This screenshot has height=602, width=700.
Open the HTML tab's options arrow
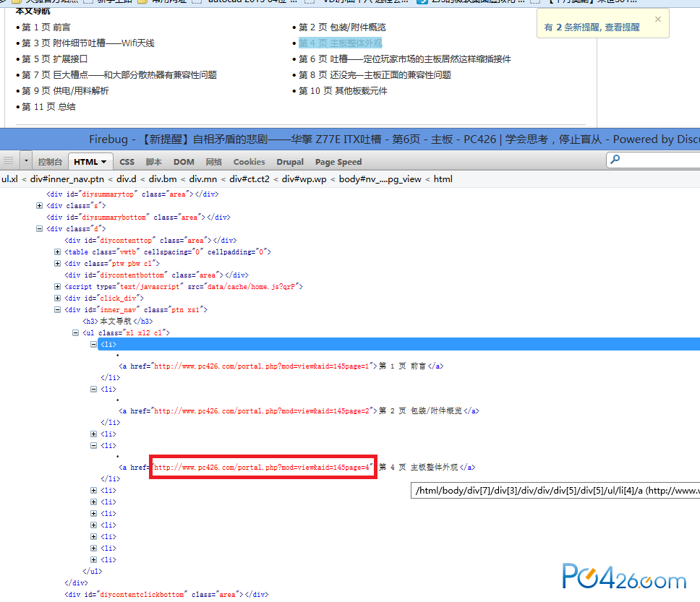tap(104, 162)
